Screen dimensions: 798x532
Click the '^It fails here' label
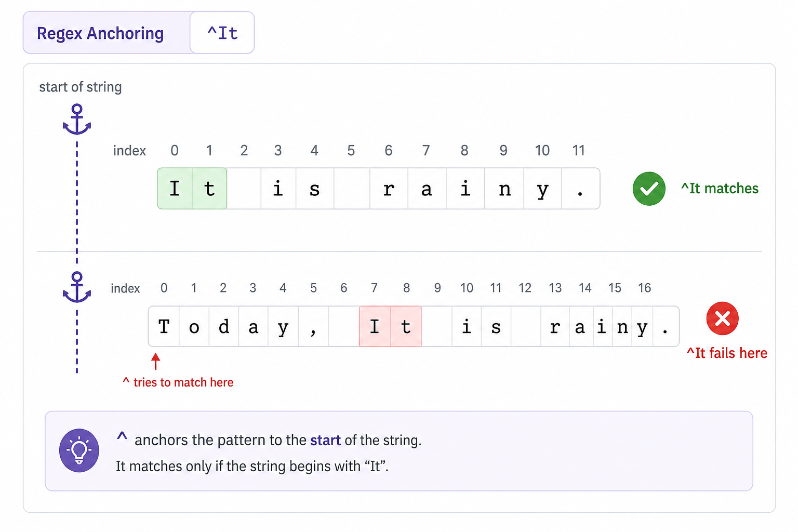727,353
